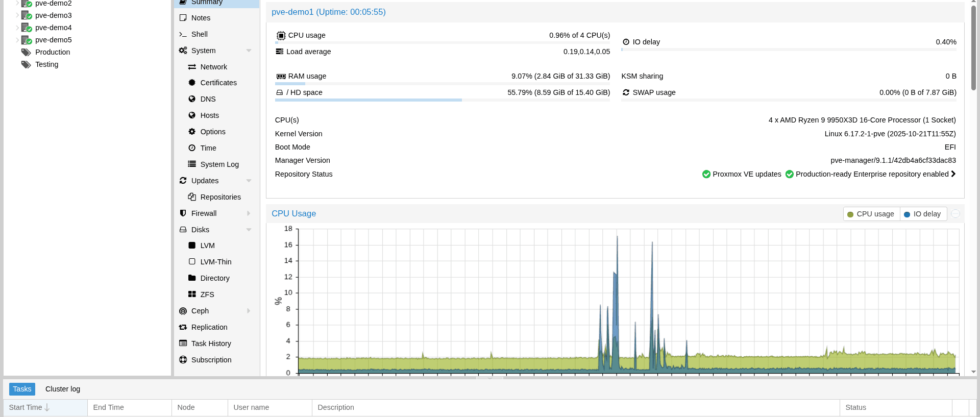
Task: Collapse the Updates submenu arrow
Action: point(249,181)
